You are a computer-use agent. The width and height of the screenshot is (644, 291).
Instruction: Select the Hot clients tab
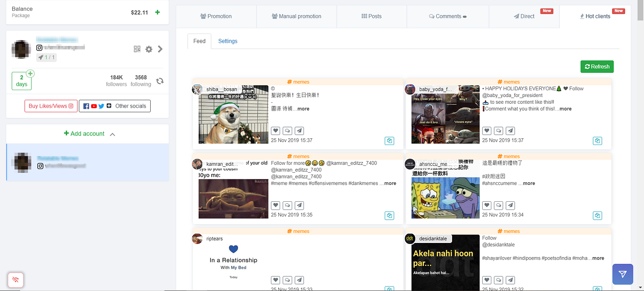coord(595,16)
